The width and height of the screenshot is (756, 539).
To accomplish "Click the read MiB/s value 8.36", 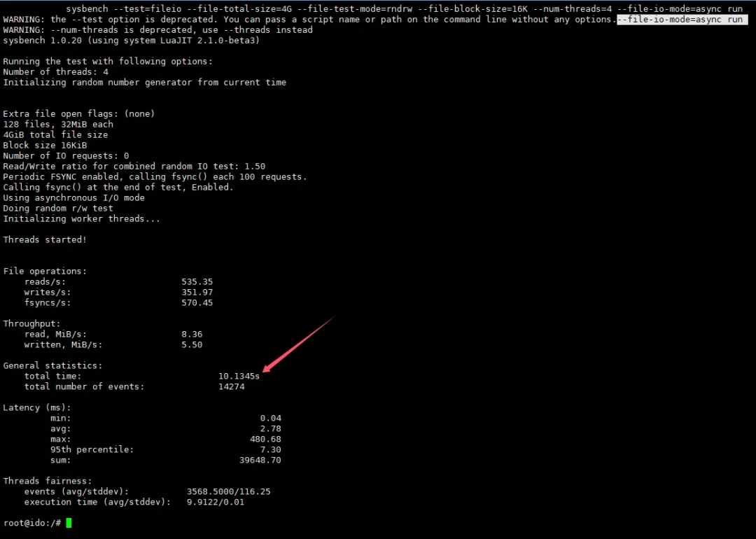I will click(192, 334).
